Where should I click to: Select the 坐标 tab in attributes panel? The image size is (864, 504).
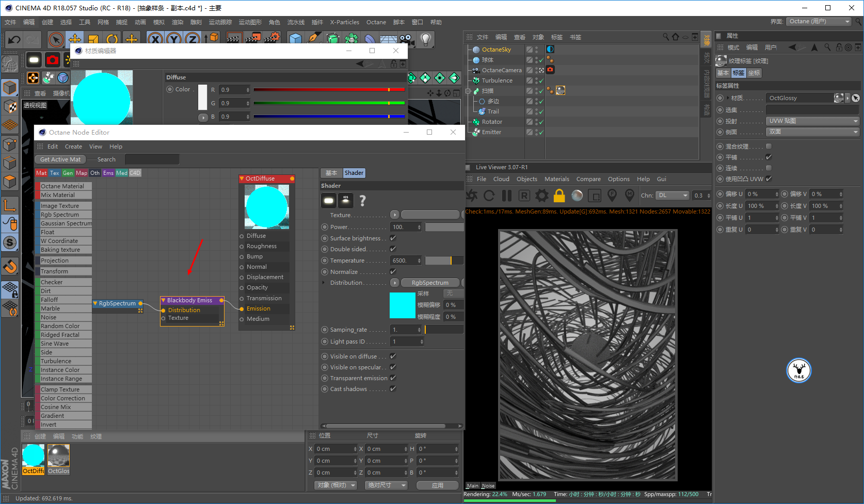[x=754, y=73]
